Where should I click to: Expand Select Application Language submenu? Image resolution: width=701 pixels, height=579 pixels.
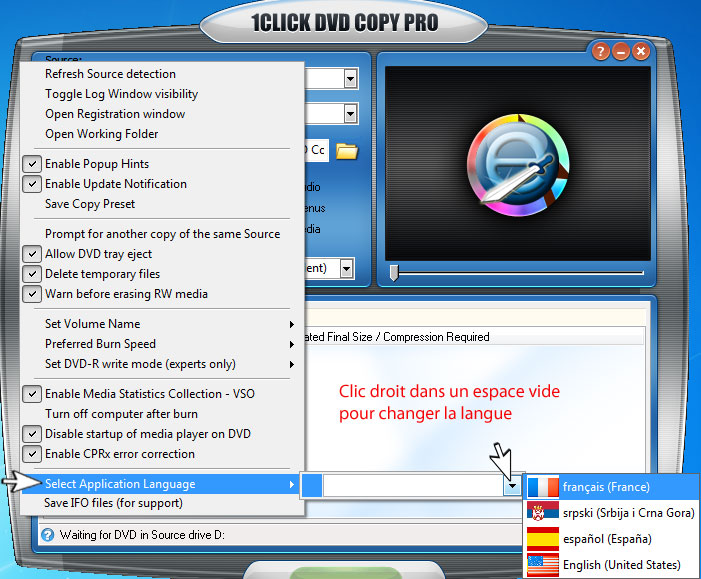[x=162, y=484]
